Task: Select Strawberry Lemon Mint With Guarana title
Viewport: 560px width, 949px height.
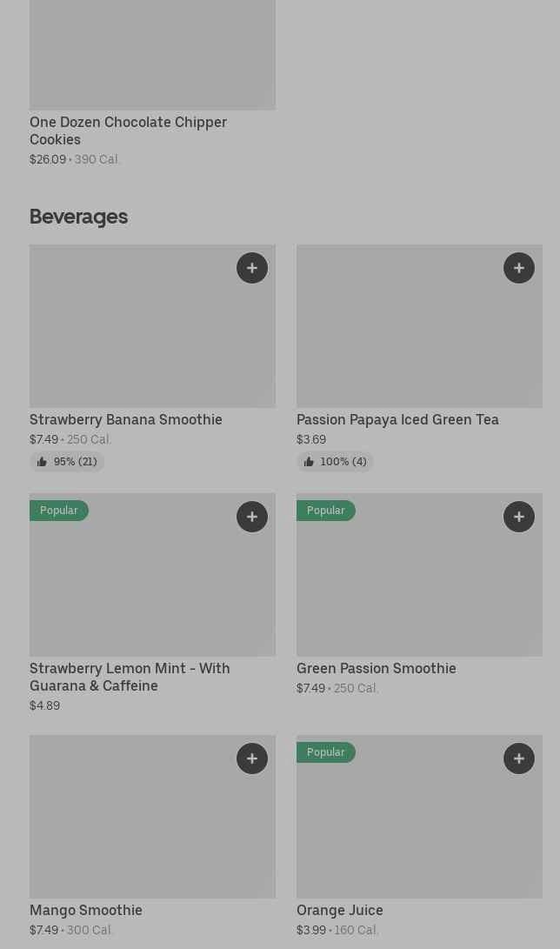Action: 130,677
